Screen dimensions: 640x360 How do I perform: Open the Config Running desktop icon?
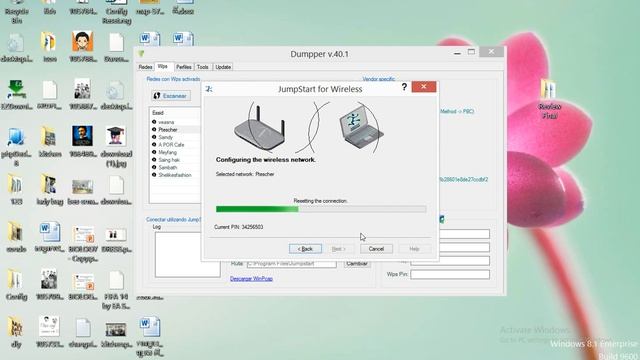tap(116, 11)
